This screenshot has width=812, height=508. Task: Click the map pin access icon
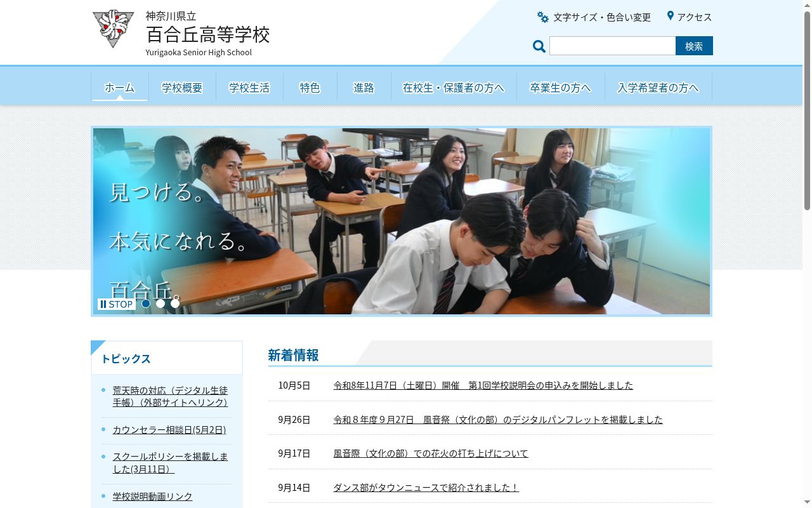[670, 16]
